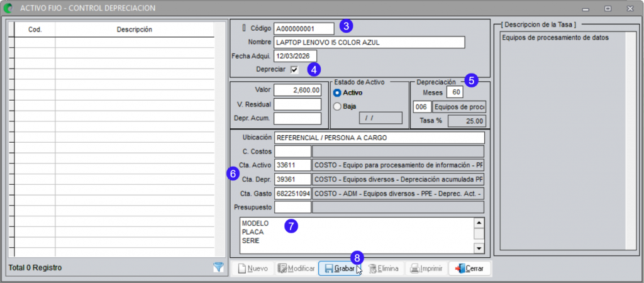Click the V. Residual input field

click(297, 104)
